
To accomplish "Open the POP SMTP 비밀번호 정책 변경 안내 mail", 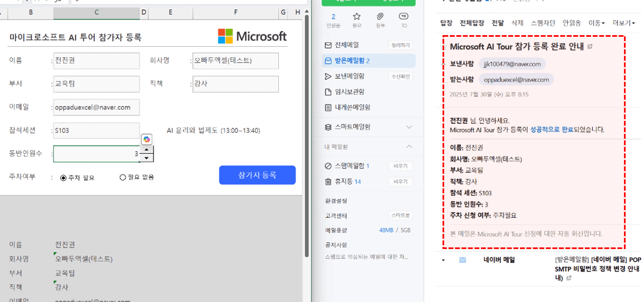I will pos(597,269).
